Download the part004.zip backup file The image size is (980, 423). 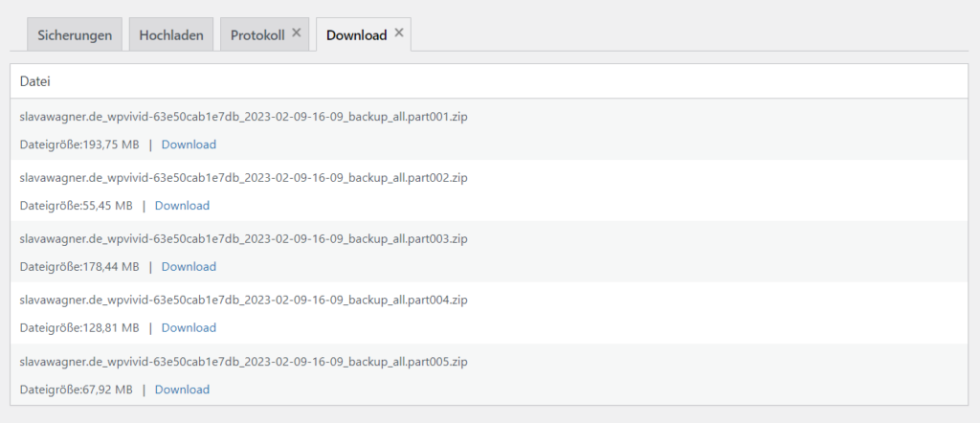coord(189,328)
